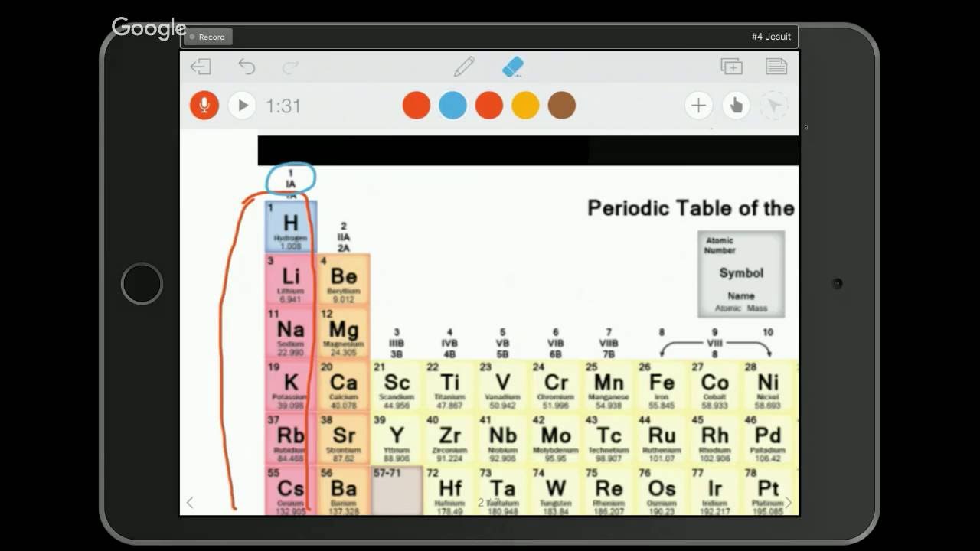Select the blue eraser tool
The image size is (980, 551).
[512, 67]
